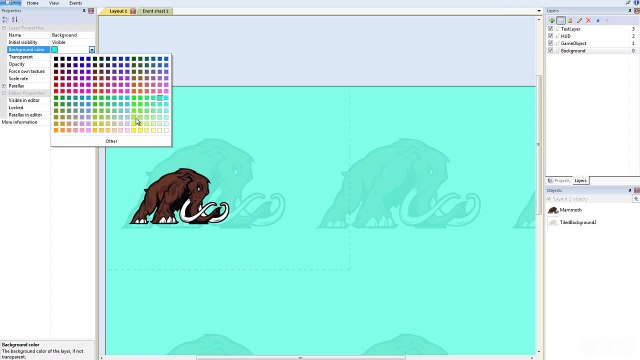Toggle visibility checkbox of HUD layer
The height and width of the screenshot is (360, 640).
point(550,36)
